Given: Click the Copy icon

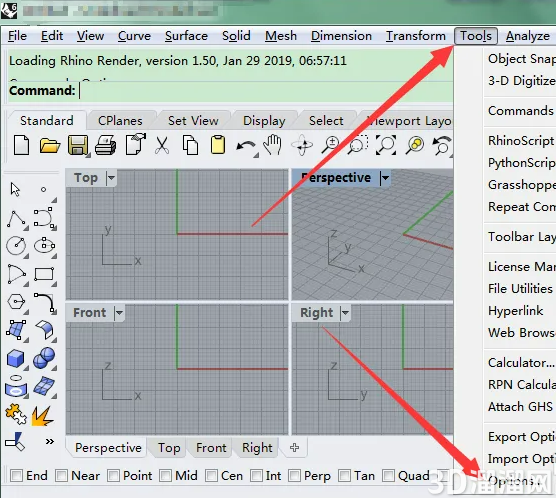Looking at the screenshot, I should [190, 145].
